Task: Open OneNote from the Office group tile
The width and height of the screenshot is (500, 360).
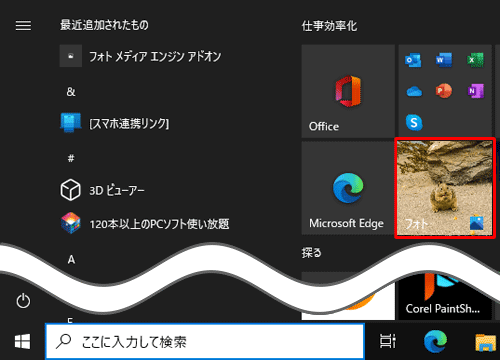Action: click(x=475, y=91)
